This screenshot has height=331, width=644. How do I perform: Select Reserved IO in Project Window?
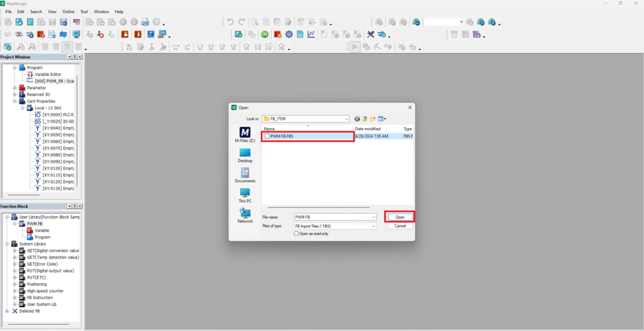pos(38,94)
